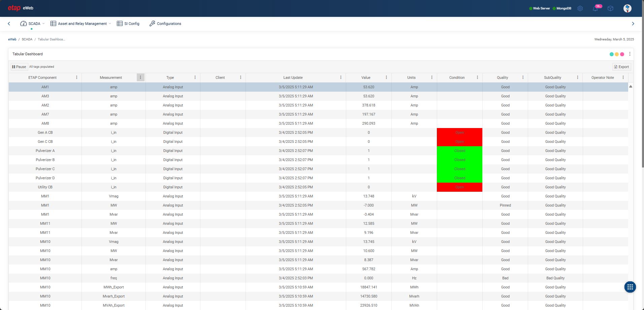Open Condition column menu icon
This screenshot has height=310, width=644.
tap(477, 77)
